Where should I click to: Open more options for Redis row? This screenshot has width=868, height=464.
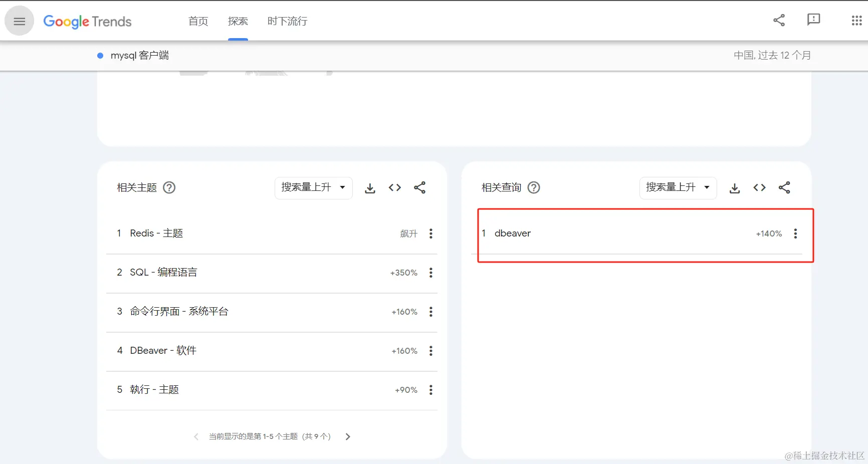[431, 234]
